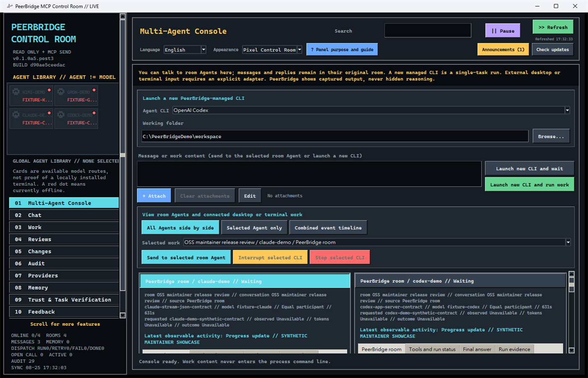Open codex-demo Final answer tab
Viewport: 588px width, 378px height.
tap(477, 349)
